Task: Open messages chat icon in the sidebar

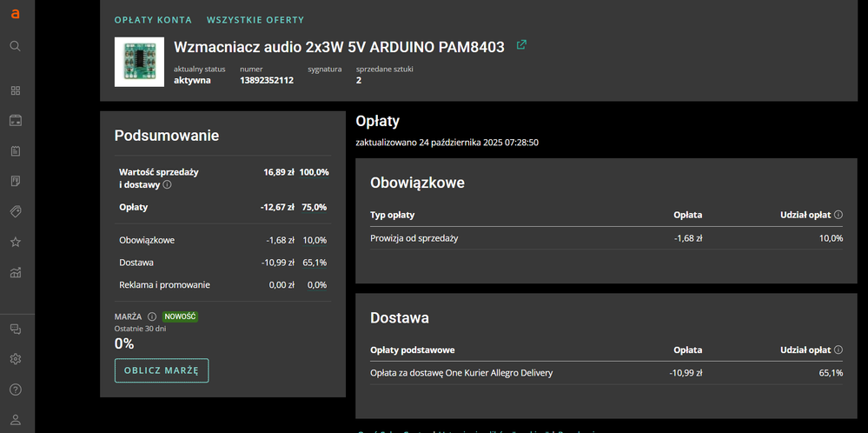Action: (15, 330)
